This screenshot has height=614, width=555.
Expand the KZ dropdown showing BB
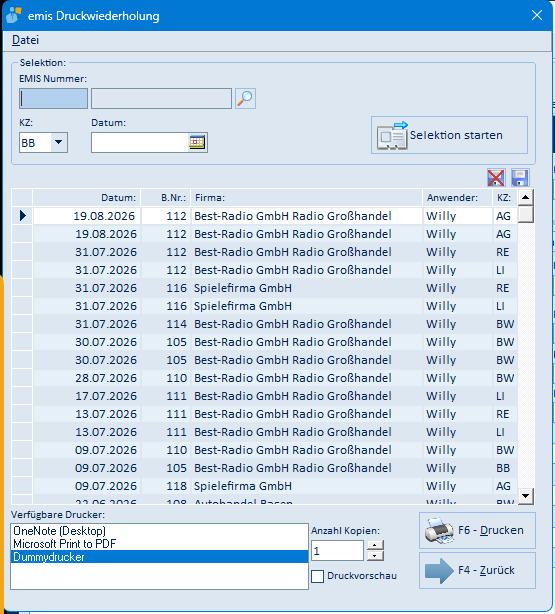(59, 142)
